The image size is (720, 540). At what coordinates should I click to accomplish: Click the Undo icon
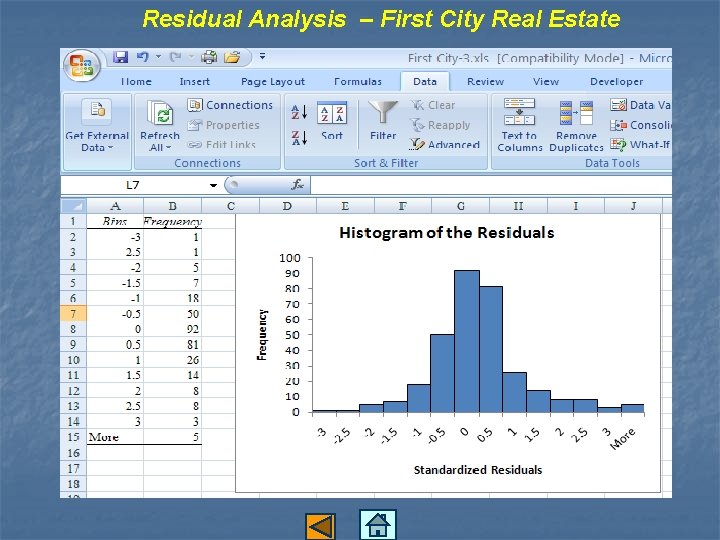point(143,57)
